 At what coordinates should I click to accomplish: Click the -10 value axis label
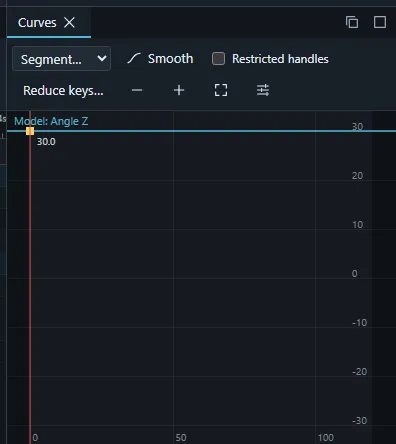pyautogui.click(x=359, y=323)
